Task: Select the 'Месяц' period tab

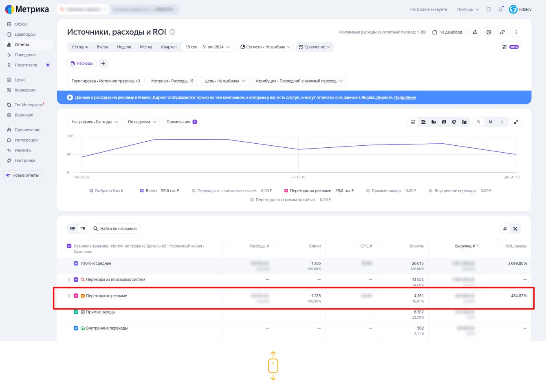Action: tap(146, 47)
